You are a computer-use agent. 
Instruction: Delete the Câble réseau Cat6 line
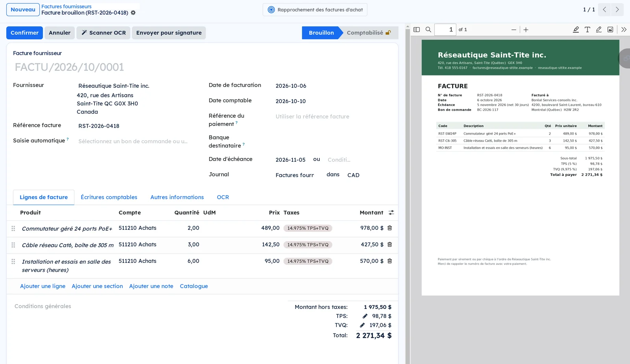pos(389,244)
